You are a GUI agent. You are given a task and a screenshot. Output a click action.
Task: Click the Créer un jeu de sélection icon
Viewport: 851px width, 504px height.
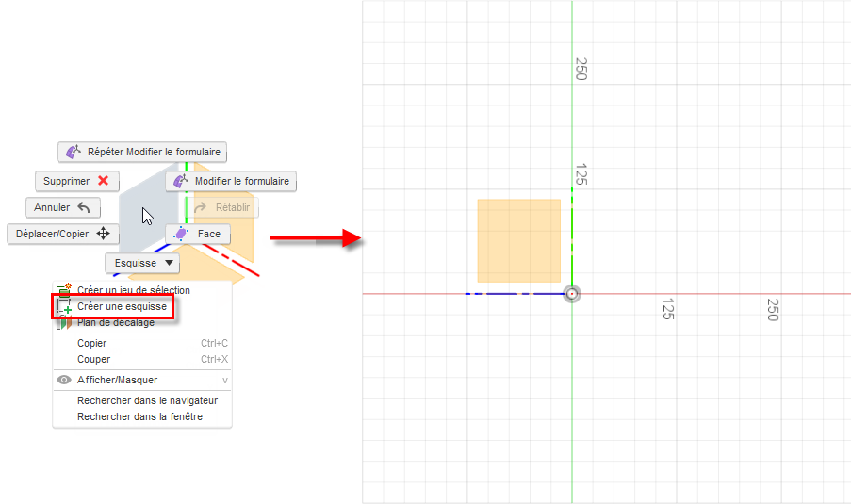[x=64, y=289]
